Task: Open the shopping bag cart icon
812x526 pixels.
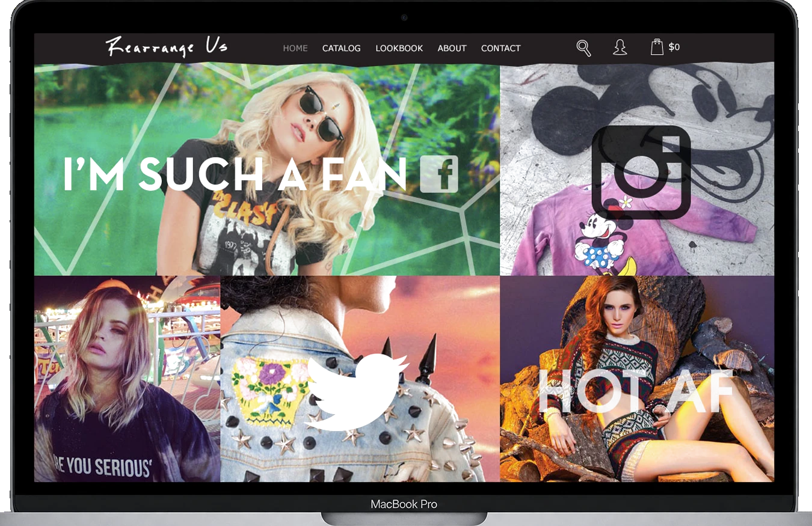Action: pos(657,47)
